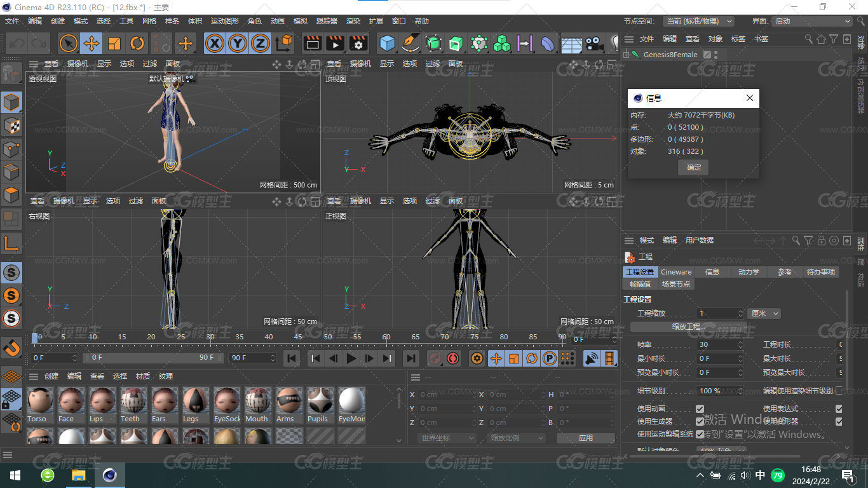
Task: Open the 世界坐标 coordinate dropdown
Action: coord(447,438)
